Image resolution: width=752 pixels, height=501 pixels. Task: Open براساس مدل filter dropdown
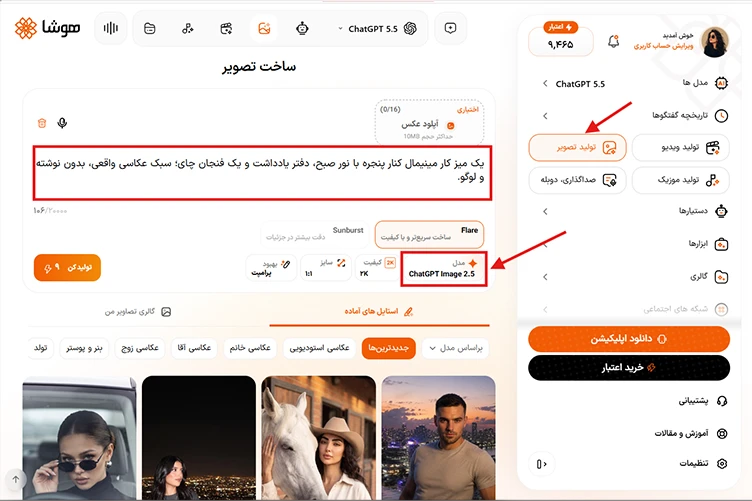pos(456,348)
